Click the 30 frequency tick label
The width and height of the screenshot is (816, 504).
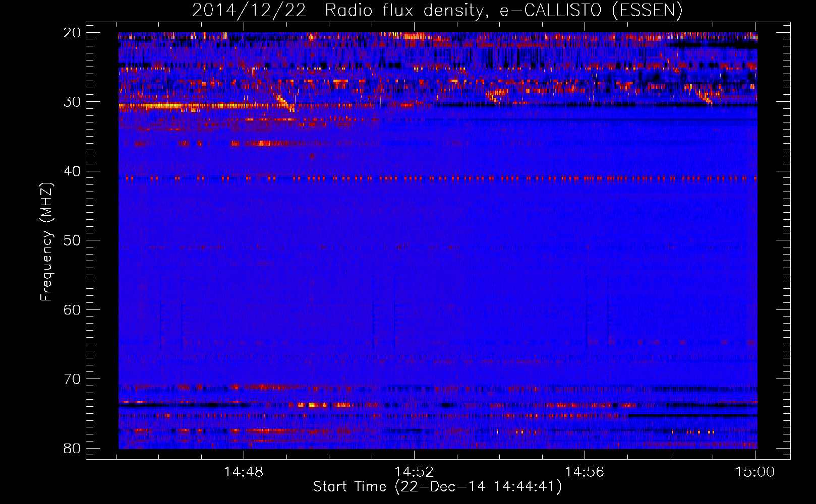73,102
